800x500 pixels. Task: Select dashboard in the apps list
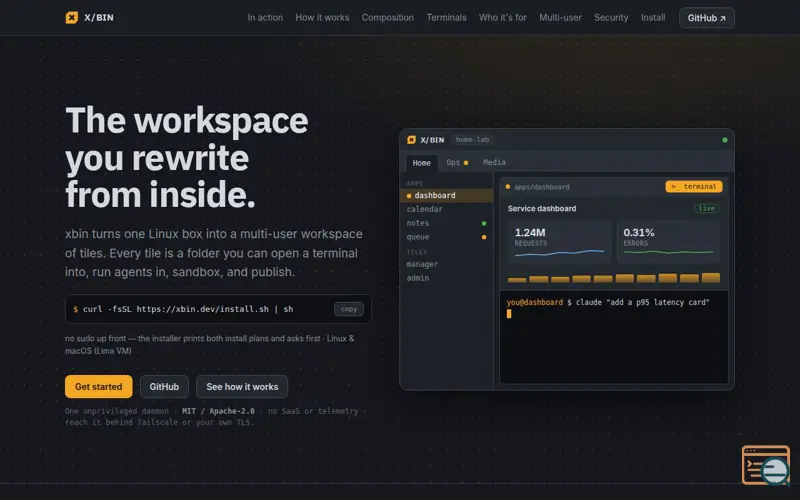pyautogui.click(x=446, y=195)
